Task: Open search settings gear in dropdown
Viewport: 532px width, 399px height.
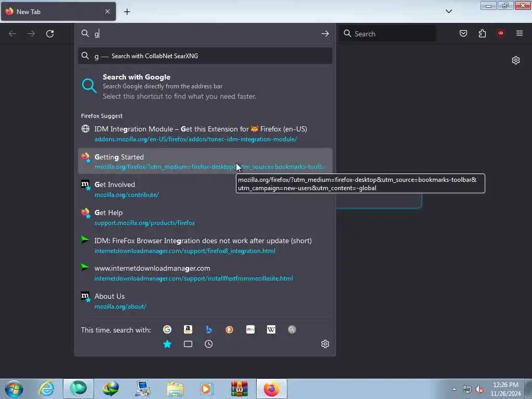Action: coord(325,344)
